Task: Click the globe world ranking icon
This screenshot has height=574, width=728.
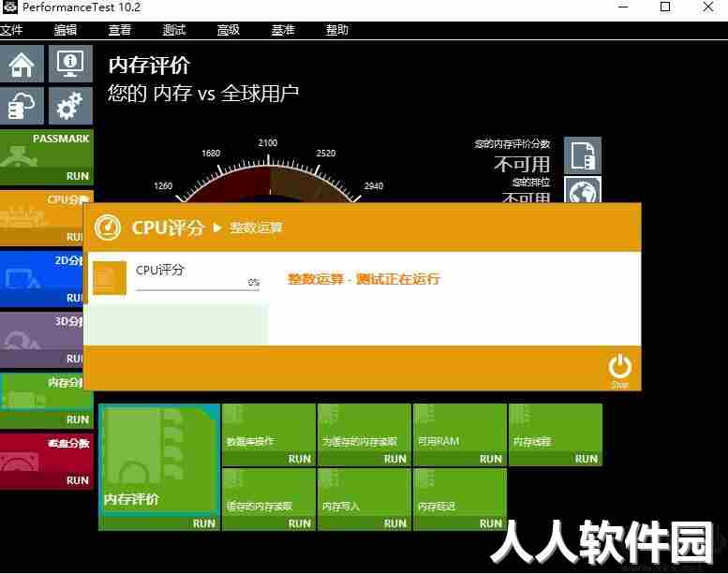Action: tap(583, 190)
